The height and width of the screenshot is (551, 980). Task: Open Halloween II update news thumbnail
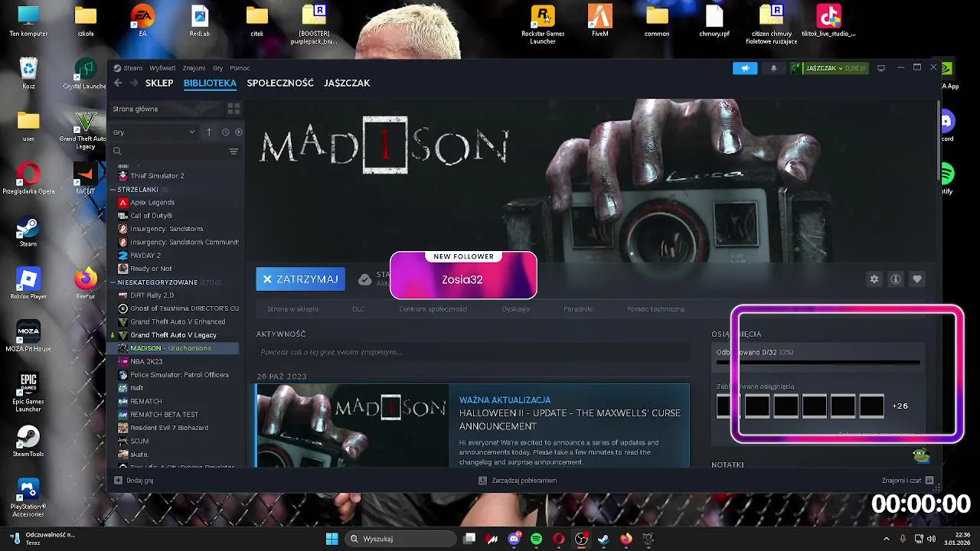tap(352, 425)
